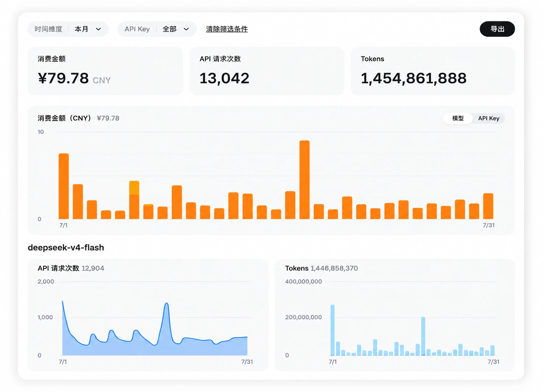Select the Tokens summary card
This screenshot has height=392, width=544.
[x=433, y=71]
